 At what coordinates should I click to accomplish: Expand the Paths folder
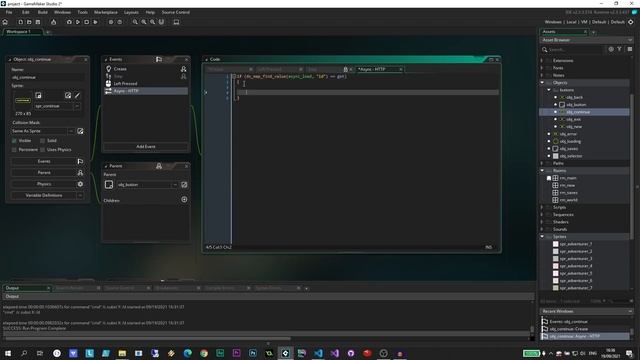542,163
